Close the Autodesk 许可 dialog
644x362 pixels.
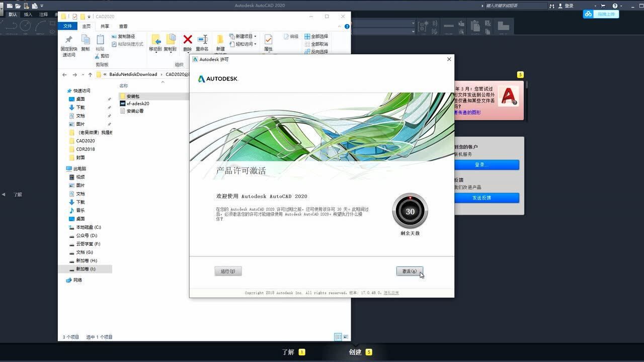tap(449, 59)
